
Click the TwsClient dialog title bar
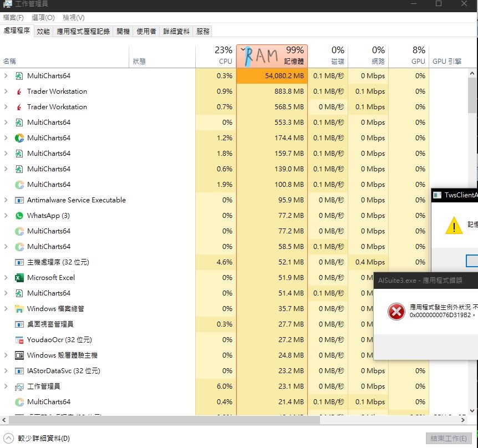tap(454, 195)
